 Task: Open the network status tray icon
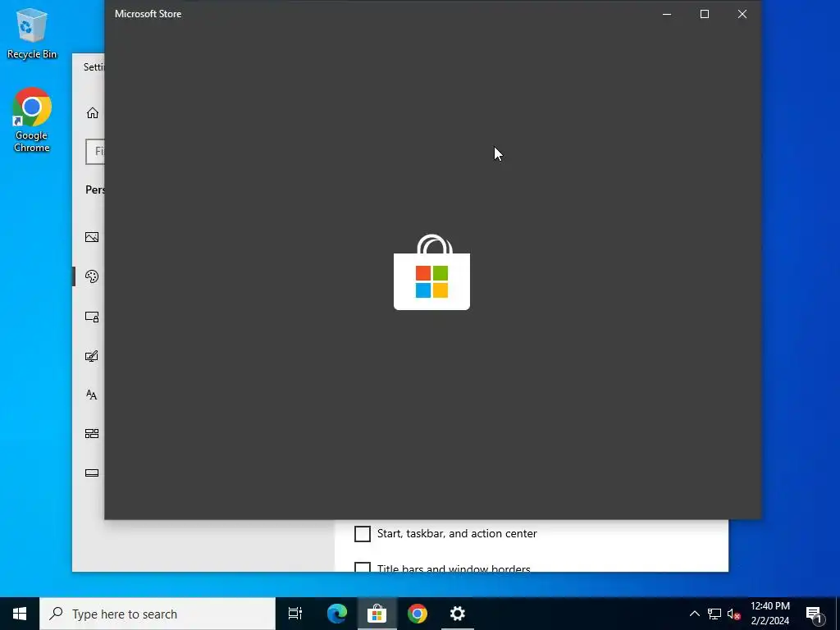[714, 614]
